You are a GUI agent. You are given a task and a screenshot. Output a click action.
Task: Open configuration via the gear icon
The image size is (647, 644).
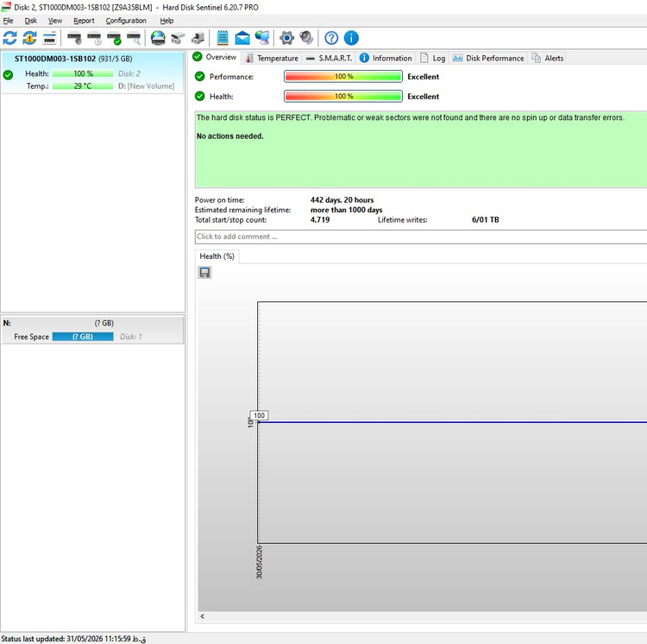point(286,38)
